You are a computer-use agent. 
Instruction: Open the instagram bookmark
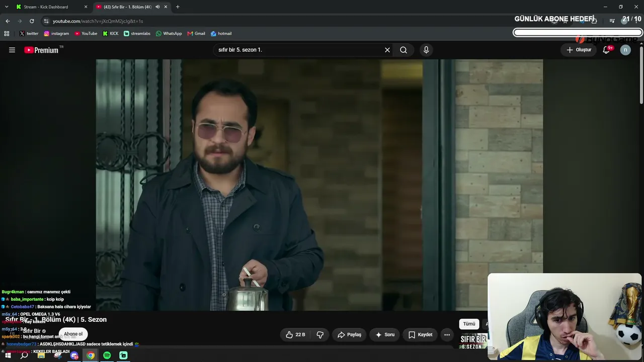pos(56,34)
